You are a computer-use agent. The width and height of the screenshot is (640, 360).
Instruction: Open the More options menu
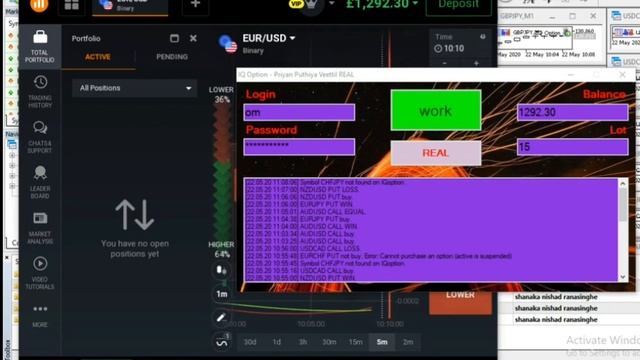click(40, 315)
